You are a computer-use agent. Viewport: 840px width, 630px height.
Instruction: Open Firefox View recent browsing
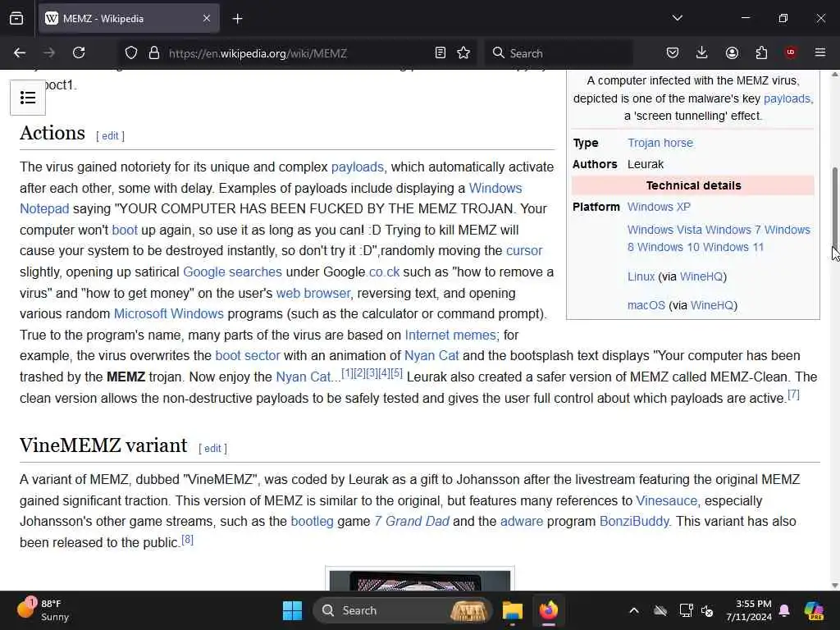point(16,19)
